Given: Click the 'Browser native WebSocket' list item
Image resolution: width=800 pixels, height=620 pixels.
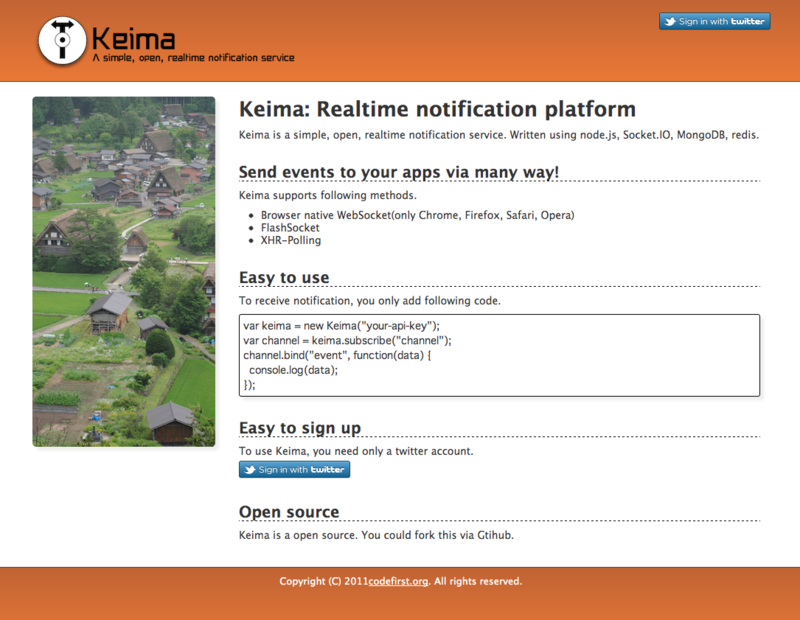Looking at the screenshot, I should (417, 215).
